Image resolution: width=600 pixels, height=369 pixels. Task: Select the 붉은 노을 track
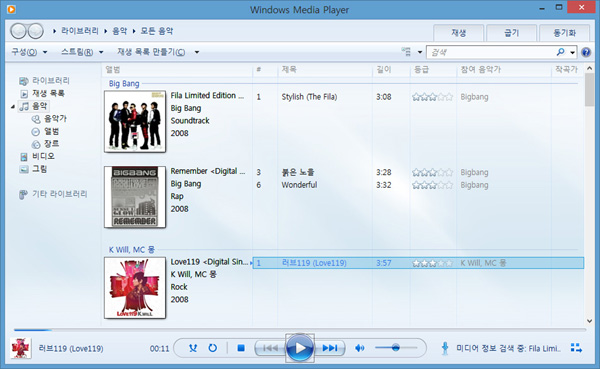pos(298,172)
